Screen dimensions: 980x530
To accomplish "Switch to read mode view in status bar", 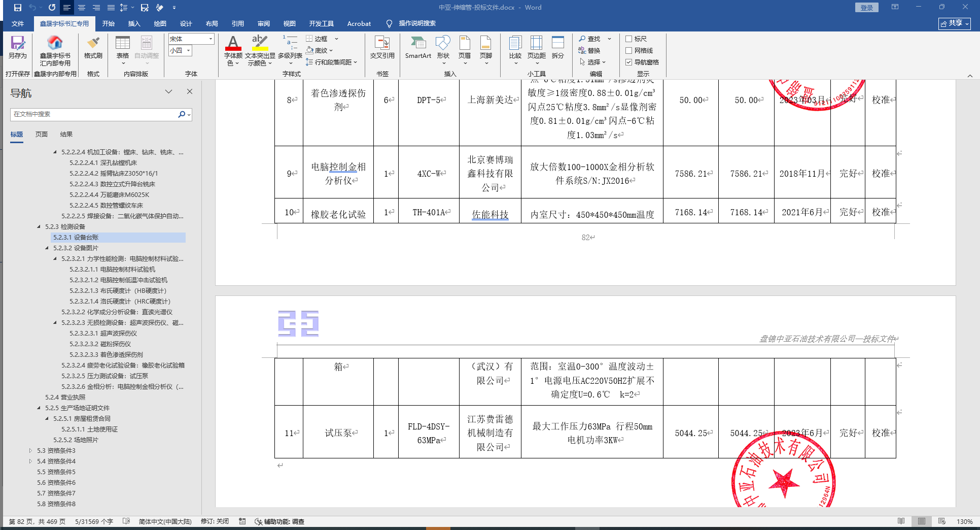I will tap(901, 521).
